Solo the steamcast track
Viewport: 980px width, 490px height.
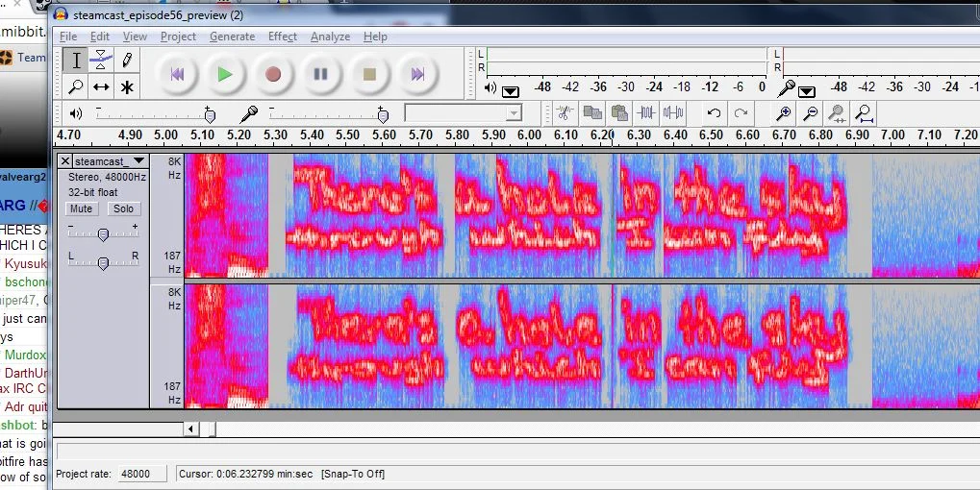pos(123,208)
